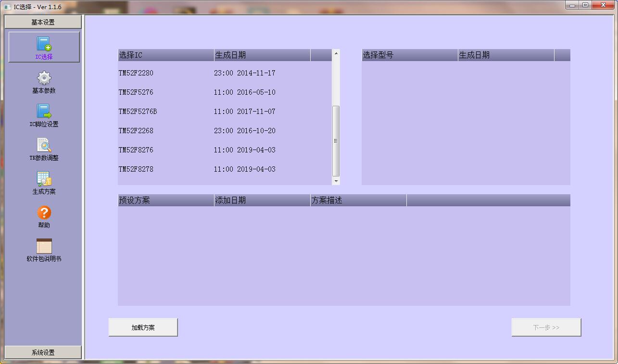Close the IC选择 window
Image resolution: width=618 pixels, height=364 pixels.
tap(603, 5)
